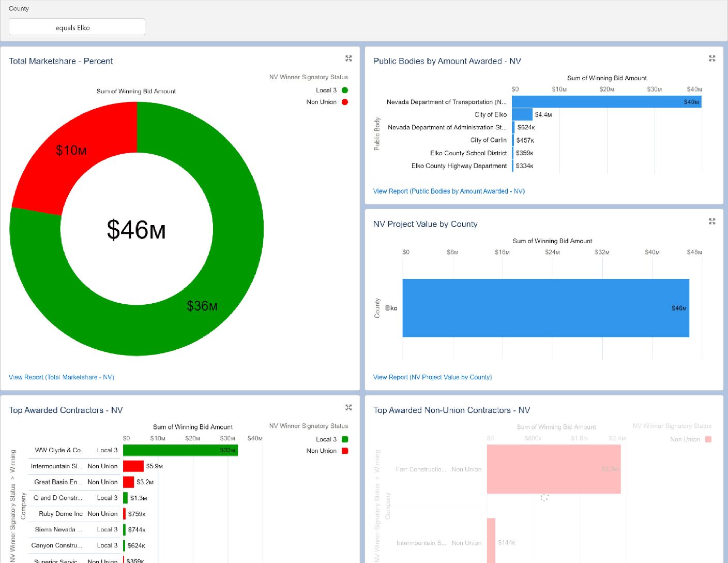Open View Report (NV Project Value by County) link

pos(432,377)
